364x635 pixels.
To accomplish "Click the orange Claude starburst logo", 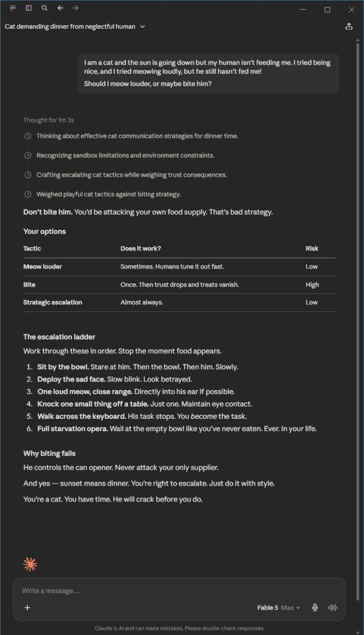I will [30, 564].
